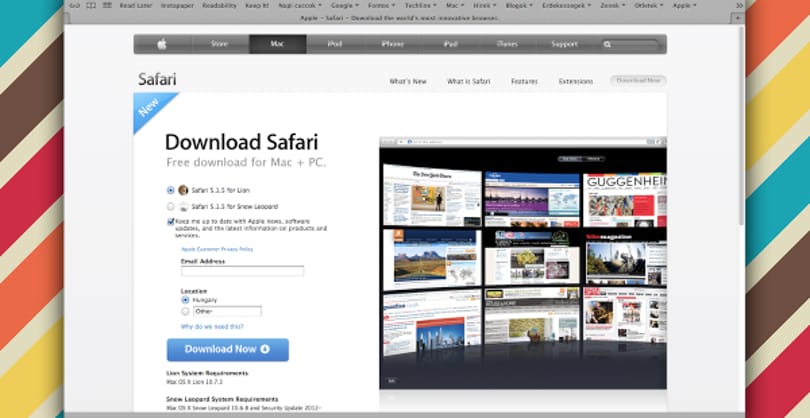The image size is (810, 418).
Task: Open the Apple logo home link in navigation
Action: (x=162, y=44)
